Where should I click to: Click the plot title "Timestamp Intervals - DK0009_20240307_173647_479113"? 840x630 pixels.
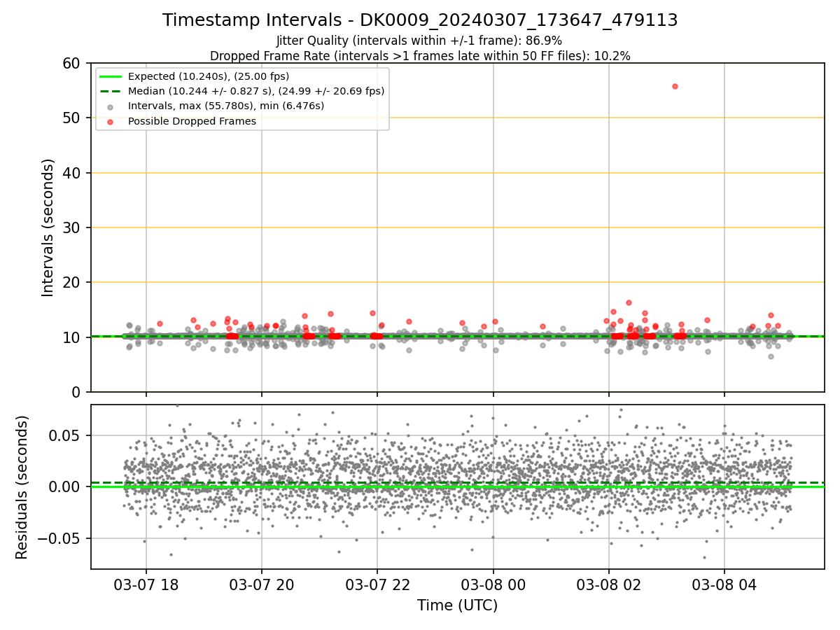click(x=420, y=20)
